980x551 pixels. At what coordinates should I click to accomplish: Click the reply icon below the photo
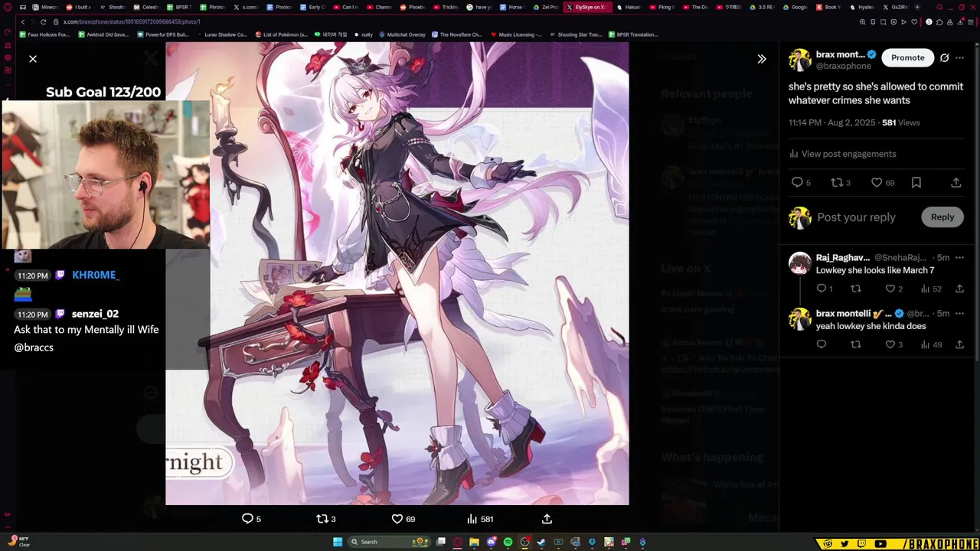[x=247, y=519]
